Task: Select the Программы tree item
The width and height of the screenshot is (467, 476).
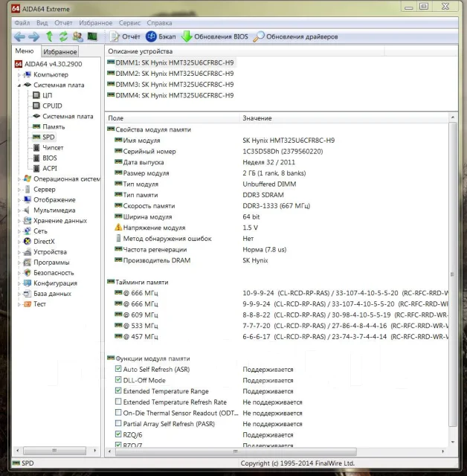Action: click(51, 263)
